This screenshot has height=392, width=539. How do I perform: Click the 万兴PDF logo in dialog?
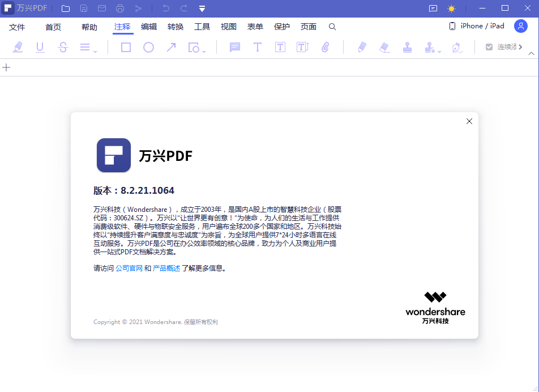coord(114,155)
